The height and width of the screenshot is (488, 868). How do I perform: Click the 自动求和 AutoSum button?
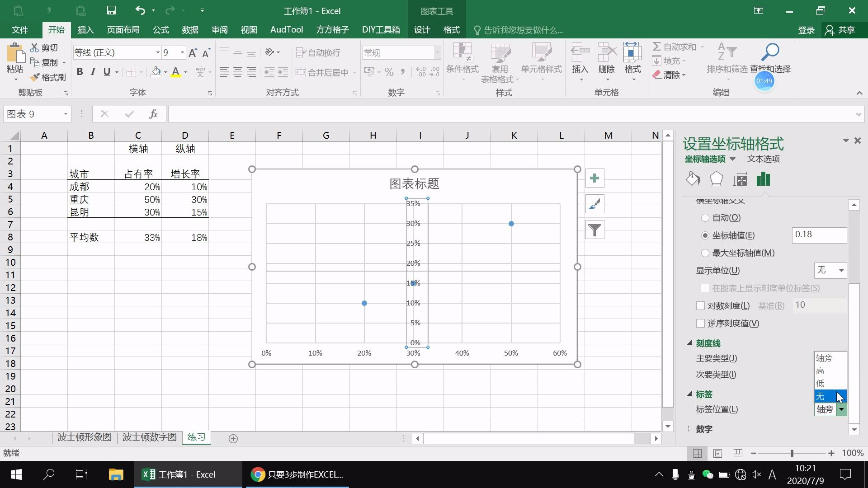point(674,47)
